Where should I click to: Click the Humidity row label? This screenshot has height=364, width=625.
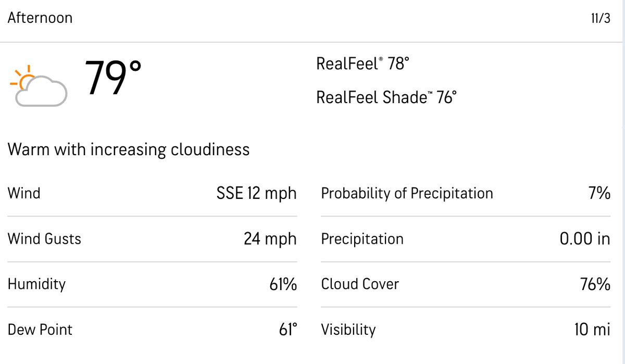(x=36, y=284)
